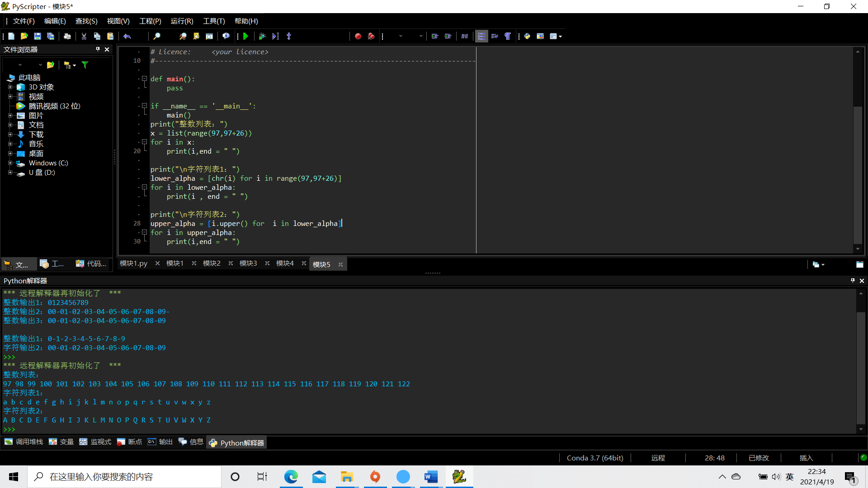
Task: Click the Find magnifier icon
Action: pyautogui.click(x=157, y=36)
